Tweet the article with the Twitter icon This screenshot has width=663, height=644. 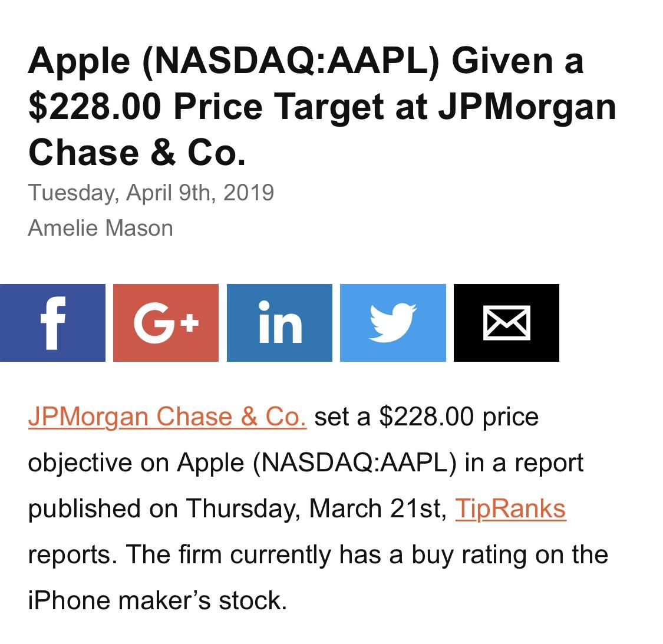tap(393, 323)
